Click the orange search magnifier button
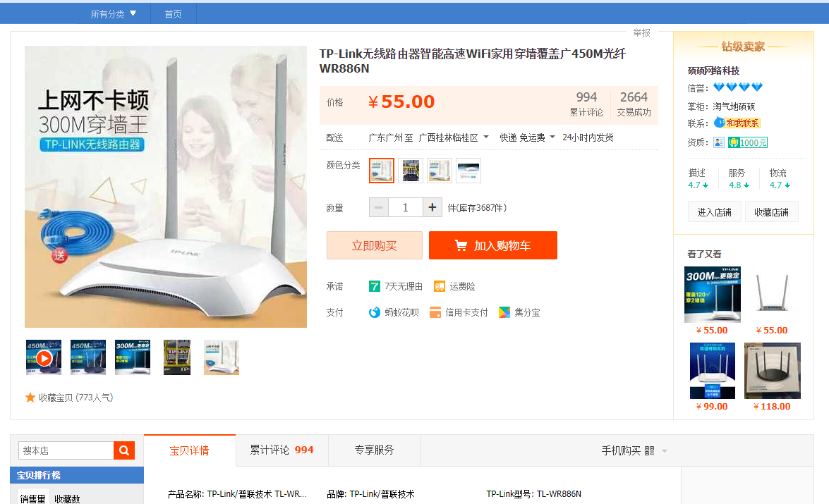 pyautogui.click(x=124, y=450)
